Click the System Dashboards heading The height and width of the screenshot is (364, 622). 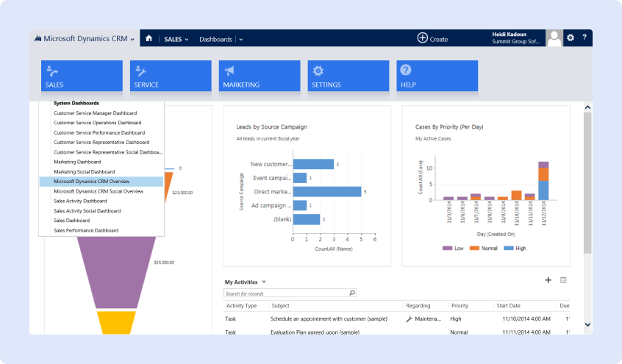pyautogui.click(x=76, y=103)
